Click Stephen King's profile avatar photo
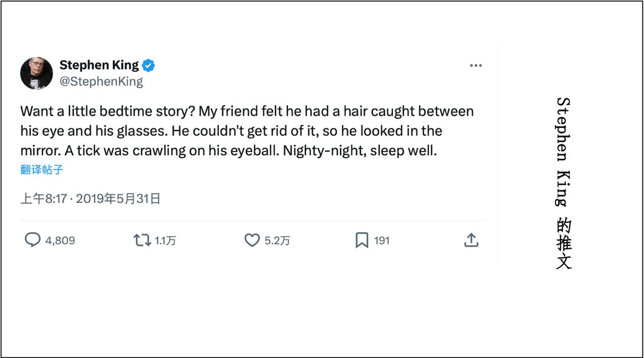 (x=37, y=73)
